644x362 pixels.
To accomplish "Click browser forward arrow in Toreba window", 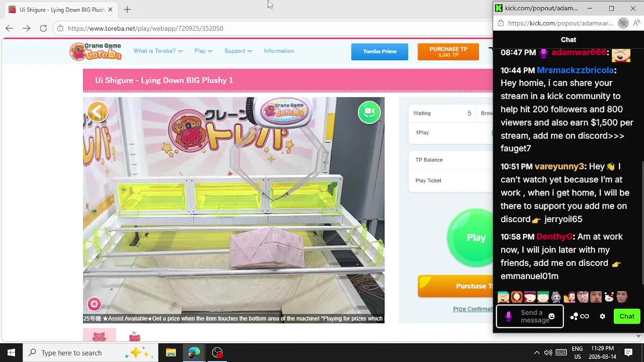I will pos(27,28).
